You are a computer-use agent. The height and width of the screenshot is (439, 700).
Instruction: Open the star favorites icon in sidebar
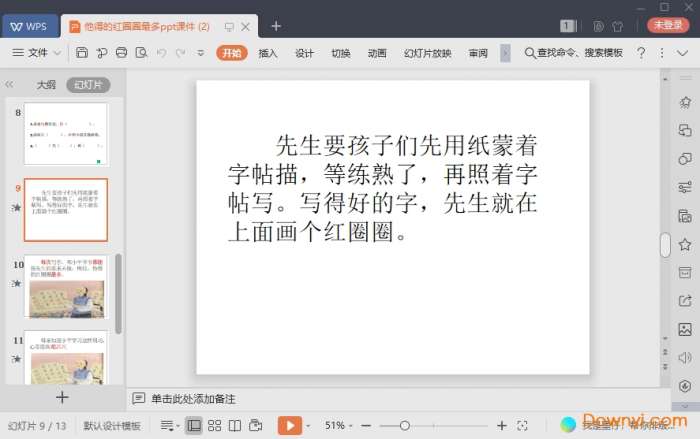point(685,244)
